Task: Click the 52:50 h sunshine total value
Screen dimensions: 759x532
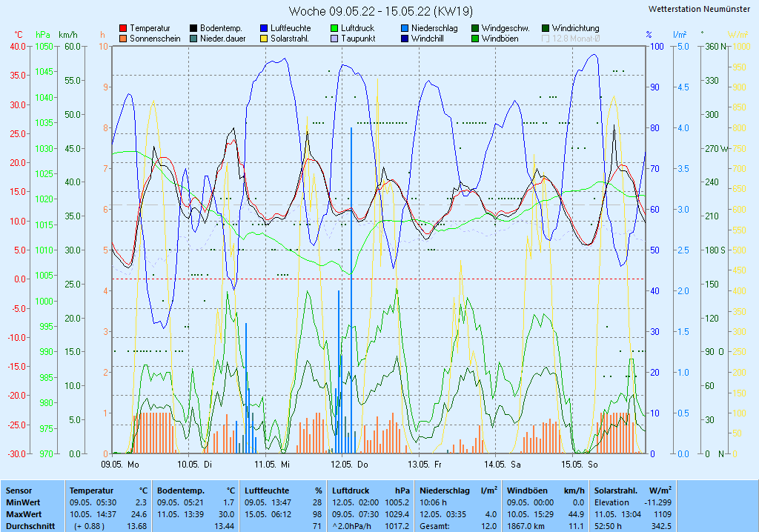Action: pyautogui.click(x=608, y=526)
